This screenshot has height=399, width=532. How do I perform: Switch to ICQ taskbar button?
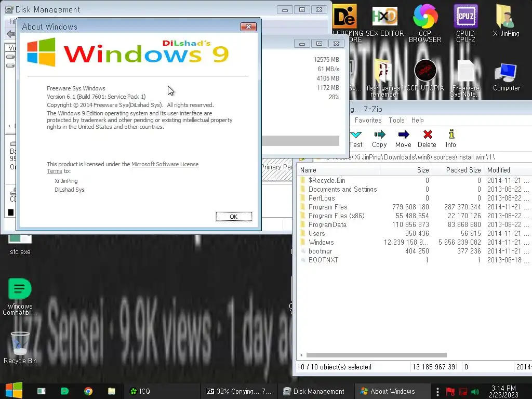(163, 391)
